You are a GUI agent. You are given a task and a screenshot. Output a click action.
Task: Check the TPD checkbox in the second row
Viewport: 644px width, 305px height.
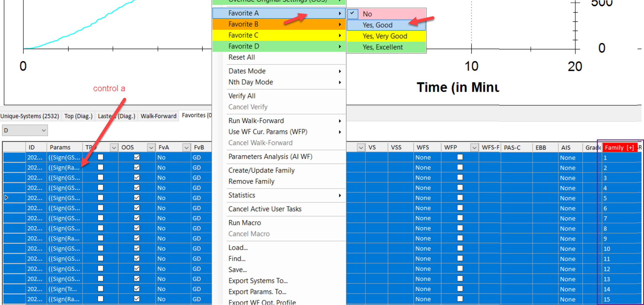click(x=100, y=167)
